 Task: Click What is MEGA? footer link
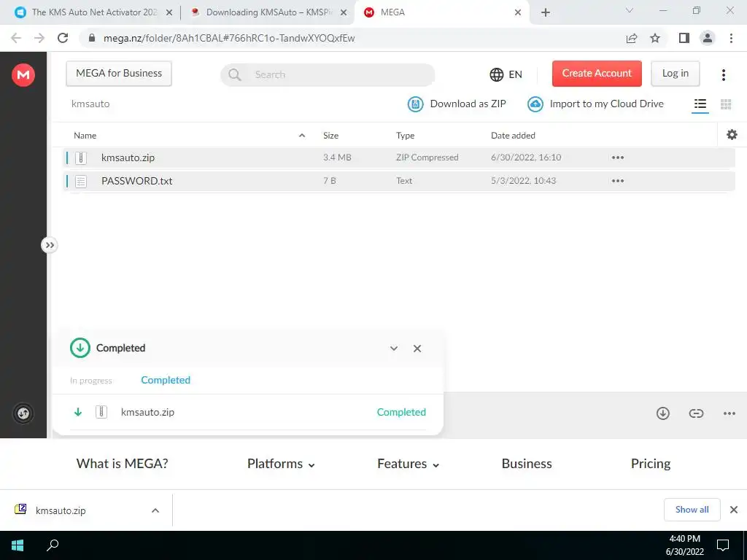(x=123, y=464)
